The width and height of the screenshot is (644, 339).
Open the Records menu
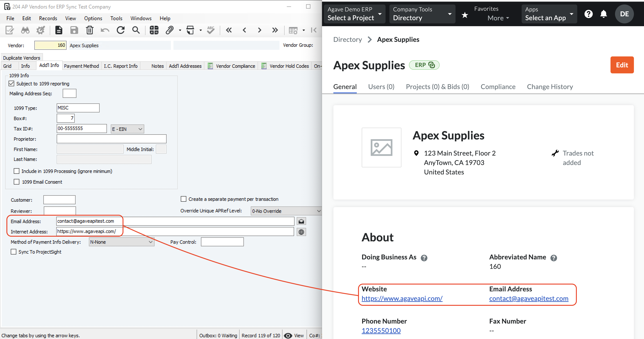48,18
